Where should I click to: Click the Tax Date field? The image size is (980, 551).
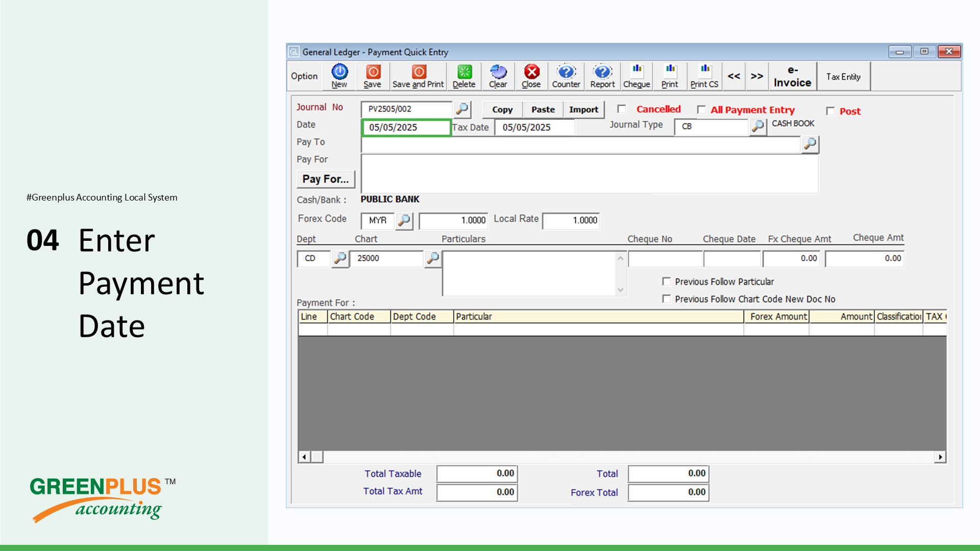pyautogui.click(x=534, y=128)
